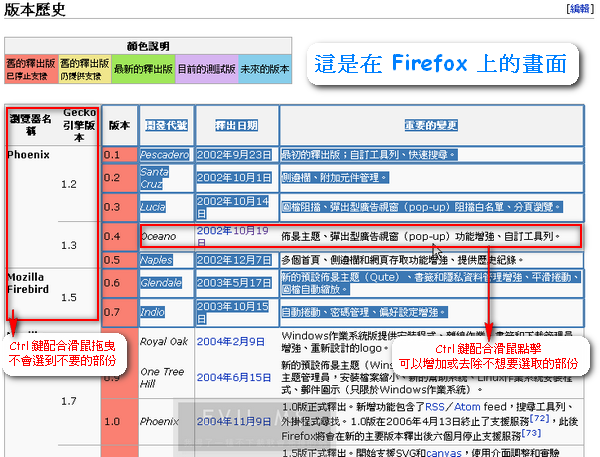Open the 2004年2月9日 date link
The width and height of the screenshot is (600, 457).
click(x=230, y=341)
